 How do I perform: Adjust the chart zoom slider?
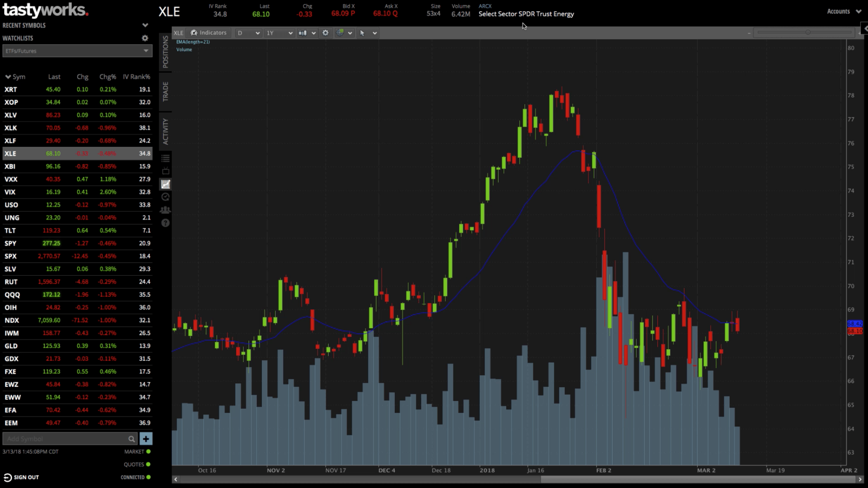point(808,32)
